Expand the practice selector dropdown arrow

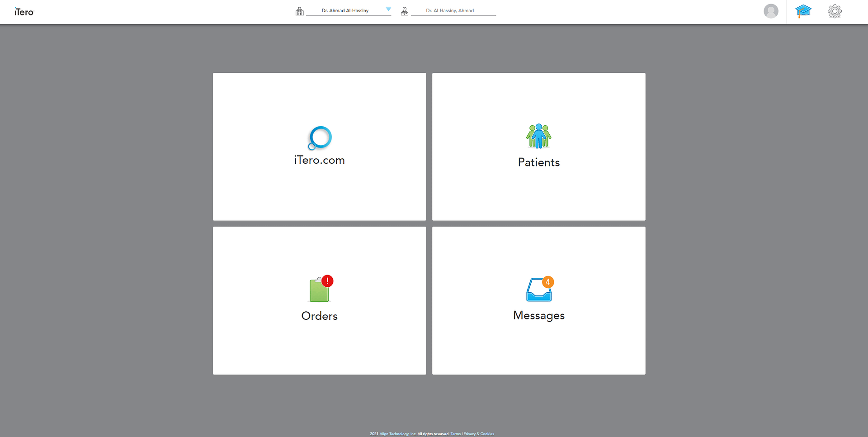coord(388,9)
